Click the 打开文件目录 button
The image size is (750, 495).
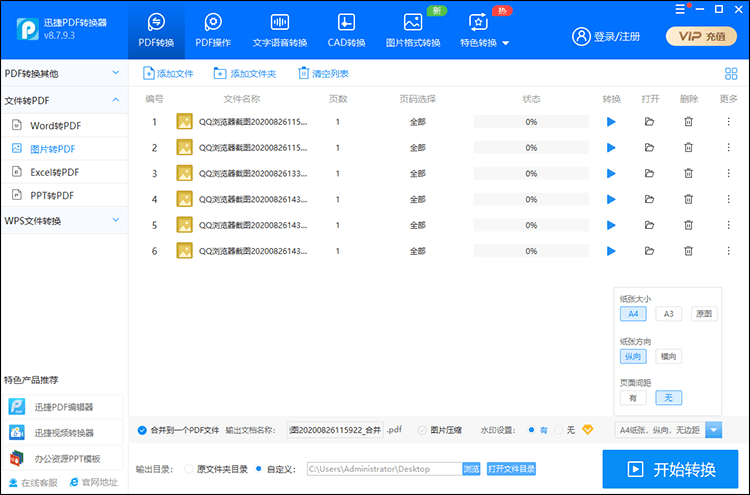point(511,468)
